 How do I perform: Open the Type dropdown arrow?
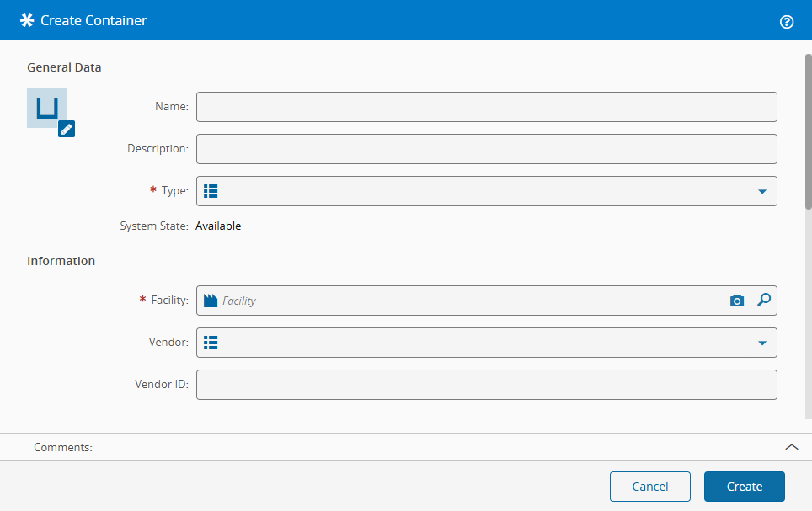pyautogui.click(x=762, y=192)
